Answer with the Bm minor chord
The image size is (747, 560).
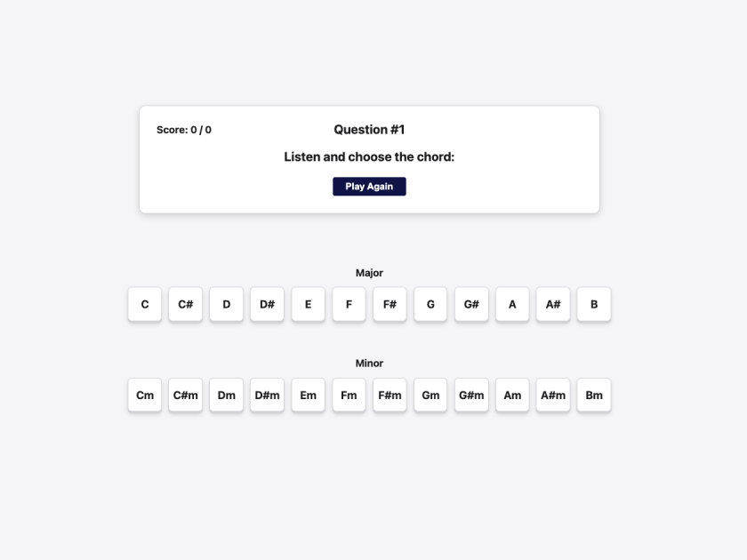point(594,395)
